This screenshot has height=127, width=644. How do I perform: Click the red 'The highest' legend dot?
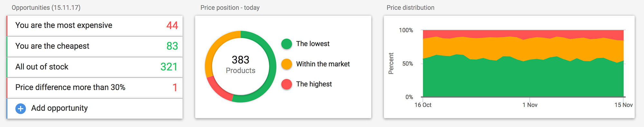pyautogui.click(x=287, y=84)
